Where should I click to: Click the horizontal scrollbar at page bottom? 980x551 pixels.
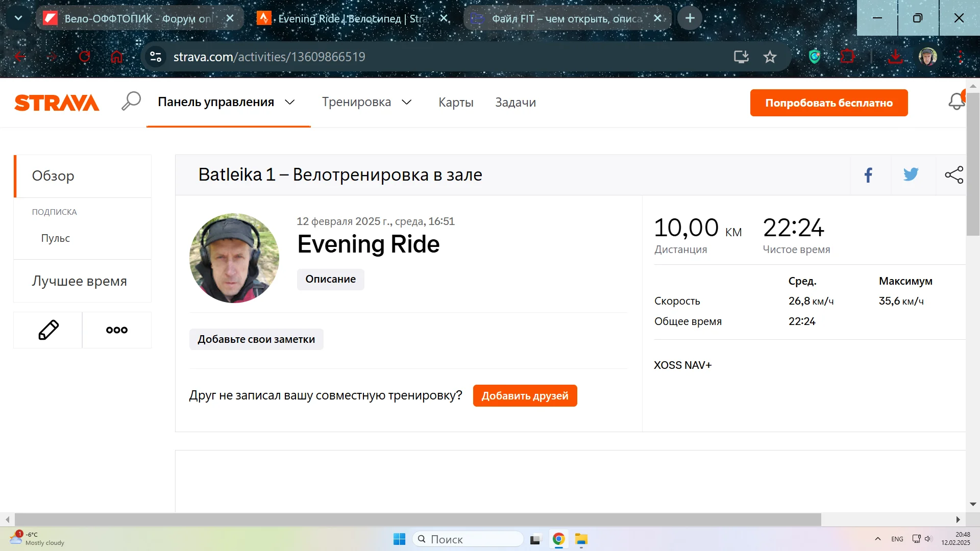tap(418, 519)
